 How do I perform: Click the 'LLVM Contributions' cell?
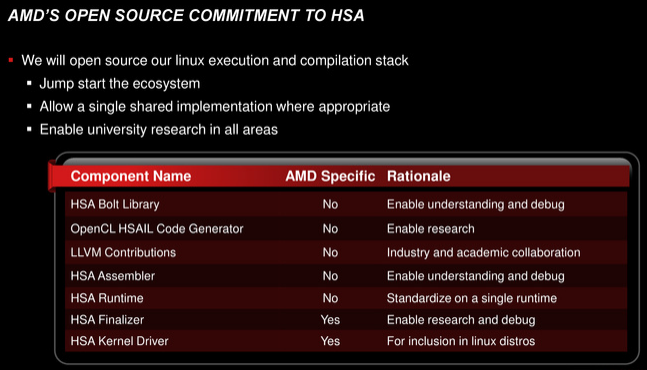click(x=123, y=252)
